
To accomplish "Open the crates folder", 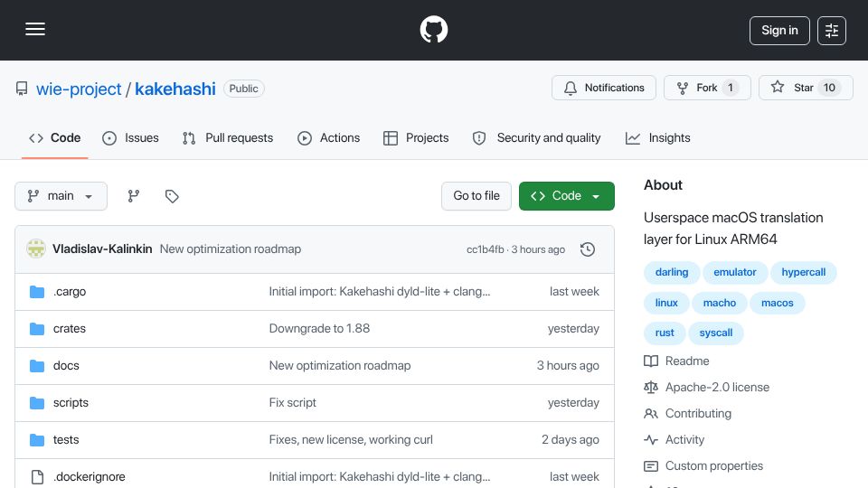I will (x=70, y=329).
